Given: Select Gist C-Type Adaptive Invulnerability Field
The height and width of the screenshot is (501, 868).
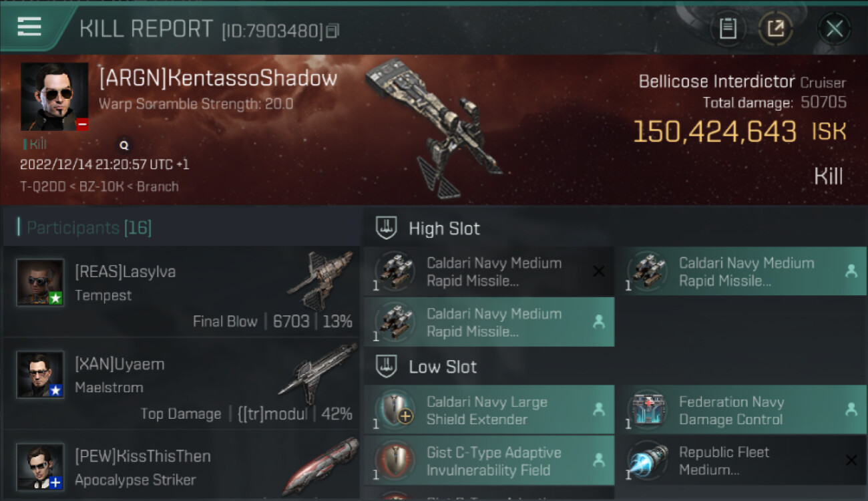Looking at the screenshot, I should pos(489,460).
